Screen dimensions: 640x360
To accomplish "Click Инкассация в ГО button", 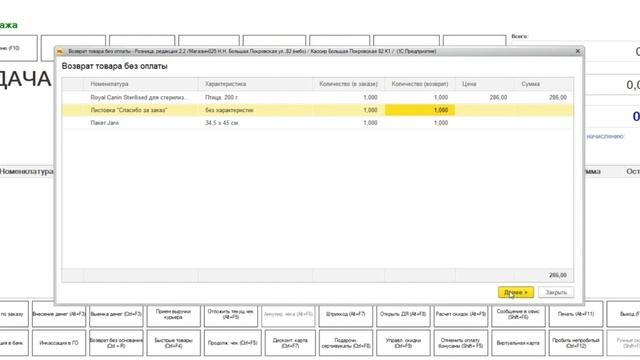I will click(59, 343).
